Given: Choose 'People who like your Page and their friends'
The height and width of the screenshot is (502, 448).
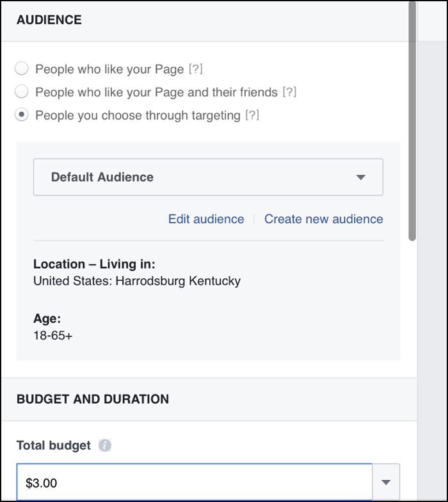Looking at the screenshot, I should [22, 91].
